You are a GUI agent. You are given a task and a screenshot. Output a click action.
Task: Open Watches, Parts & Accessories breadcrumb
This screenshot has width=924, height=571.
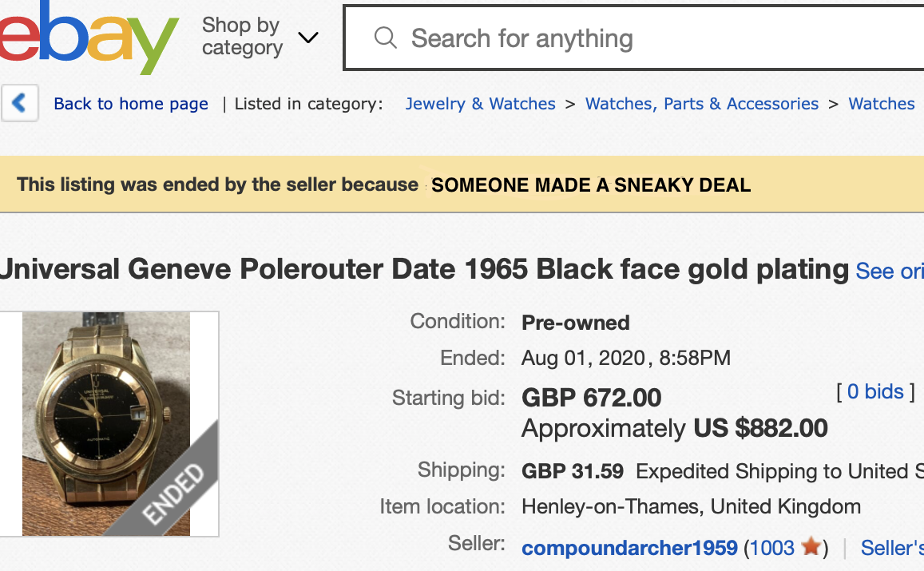[701, 104]
